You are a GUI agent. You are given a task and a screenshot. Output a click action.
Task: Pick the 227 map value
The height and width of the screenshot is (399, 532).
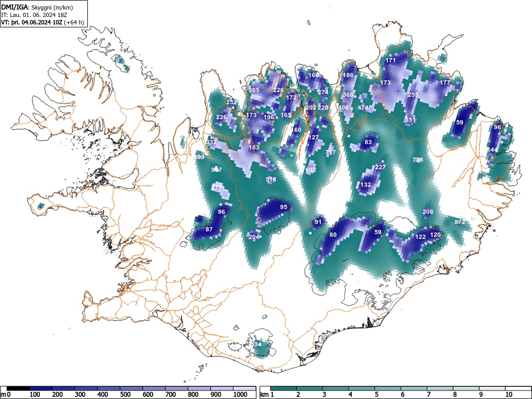(x=380, y=167)
